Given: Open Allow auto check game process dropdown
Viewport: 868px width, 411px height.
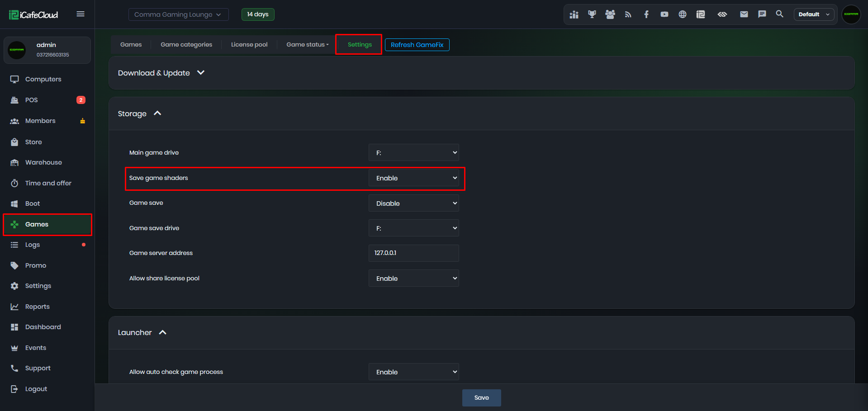Looking at the screenshot, I should click(414, 372).
